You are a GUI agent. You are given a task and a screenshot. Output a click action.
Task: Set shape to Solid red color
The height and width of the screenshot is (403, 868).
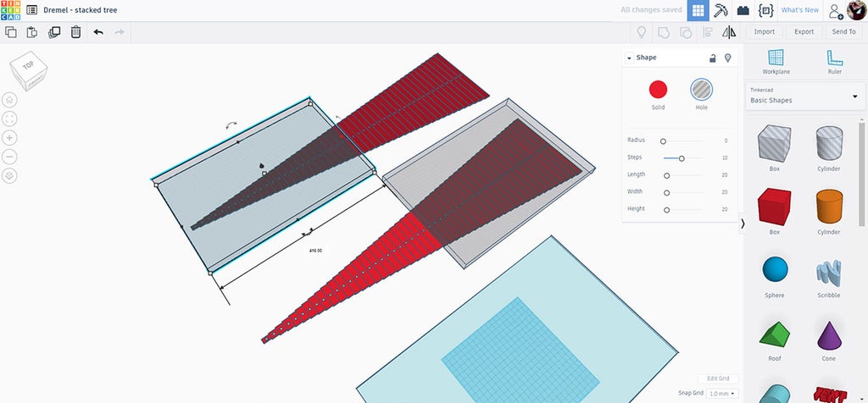coord(658,89)
